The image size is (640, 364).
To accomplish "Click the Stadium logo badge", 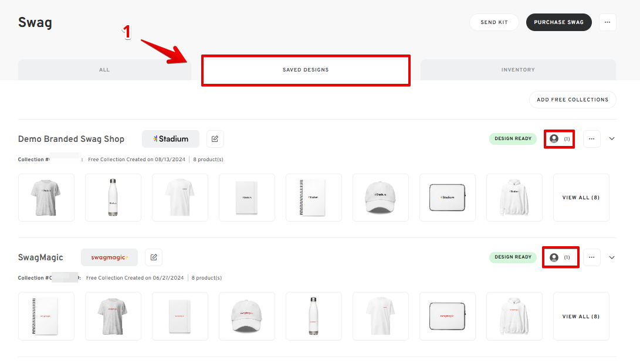I will tap(171, 139).
